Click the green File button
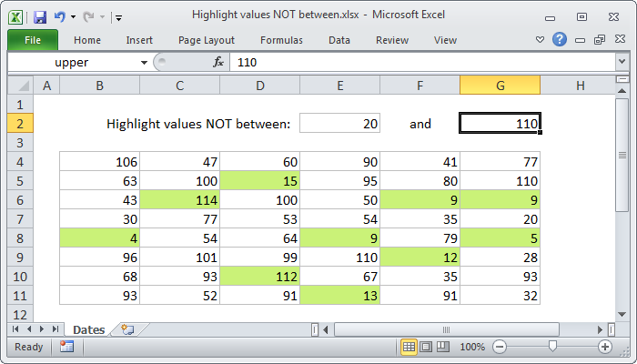637x364 pixels. 33,40
